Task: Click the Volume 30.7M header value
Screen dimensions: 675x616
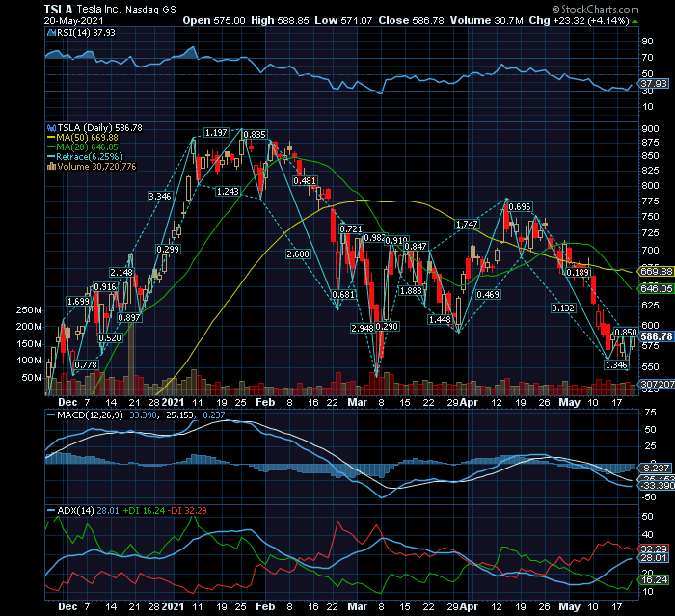Action: pos(486,20)
